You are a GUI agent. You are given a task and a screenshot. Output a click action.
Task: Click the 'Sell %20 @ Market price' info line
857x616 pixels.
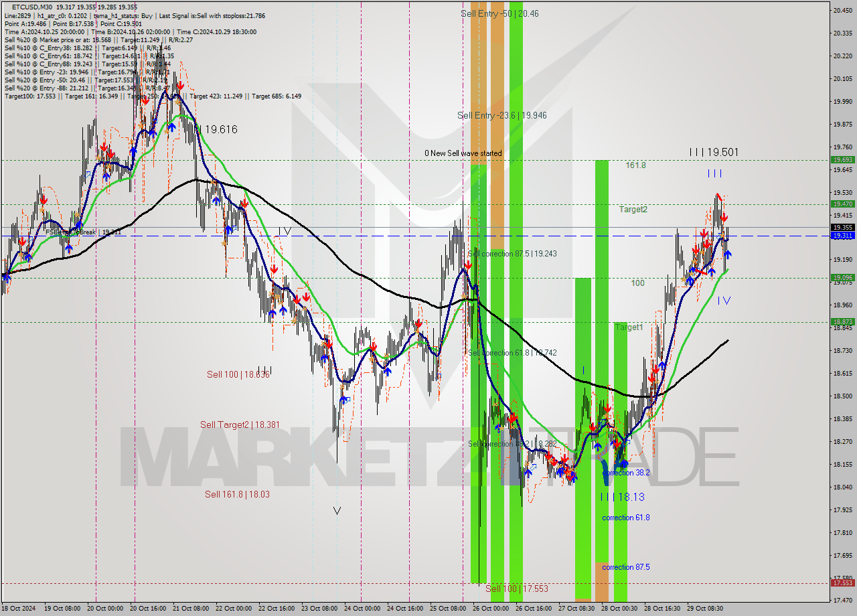[98, 40]
